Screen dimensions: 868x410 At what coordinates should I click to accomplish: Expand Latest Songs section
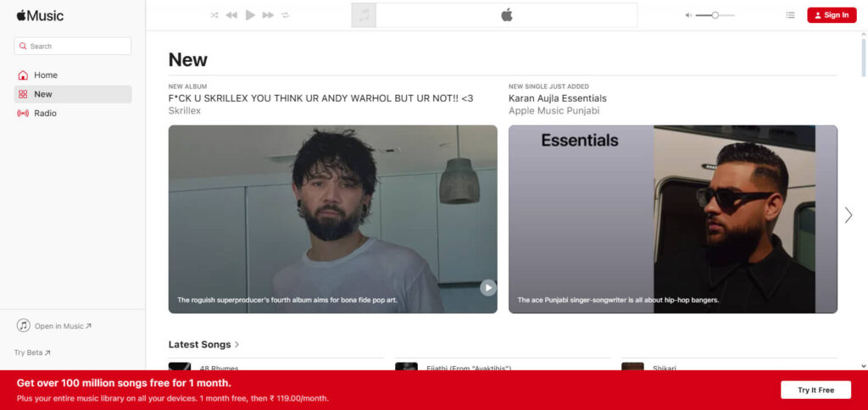click(203, 344)
